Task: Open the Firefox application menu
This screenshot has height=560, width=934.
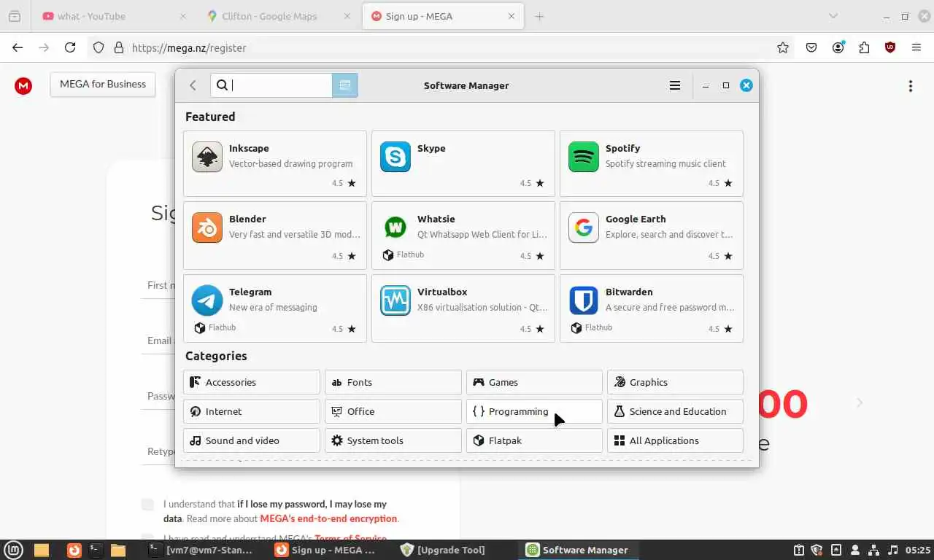Action: pyautogui.click(x=916, y=47)
